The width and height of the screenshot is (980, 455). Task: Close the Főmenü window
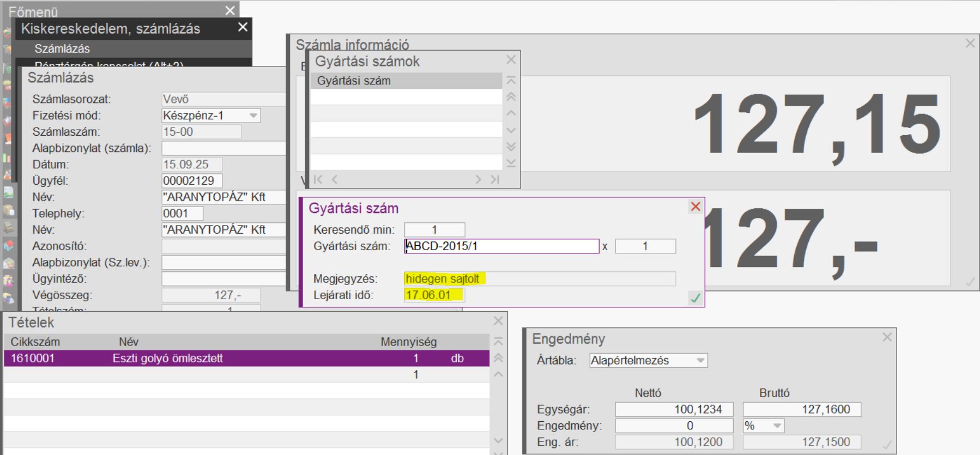pos(230,10)
